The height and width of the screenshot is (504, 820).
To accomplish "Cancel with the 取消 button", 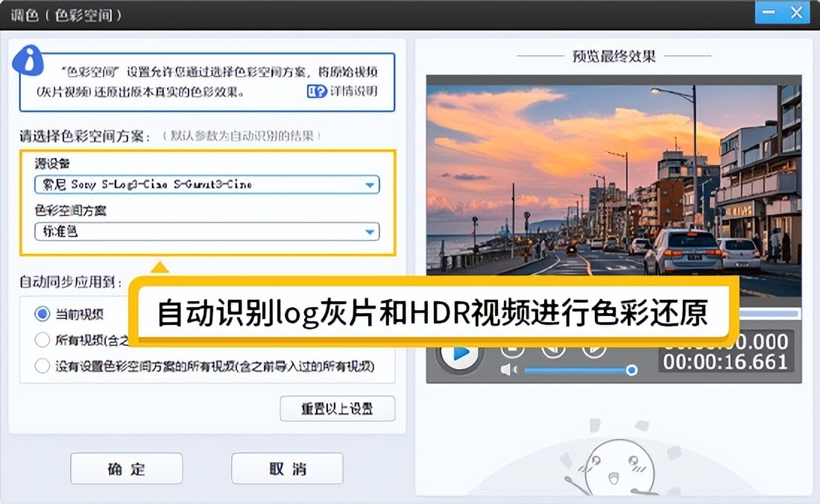I will click(x=287, y=468).
